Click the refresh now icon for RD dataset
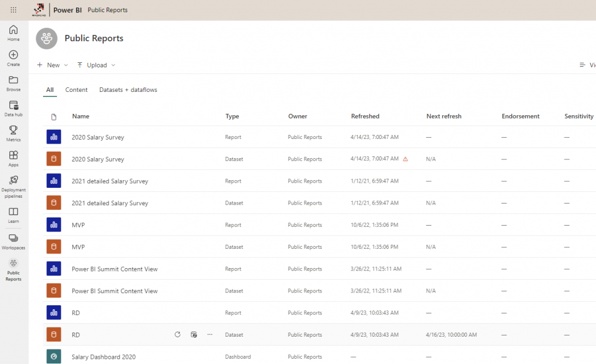This screenshot has height=364, width=596. click(x=178, y=335)
